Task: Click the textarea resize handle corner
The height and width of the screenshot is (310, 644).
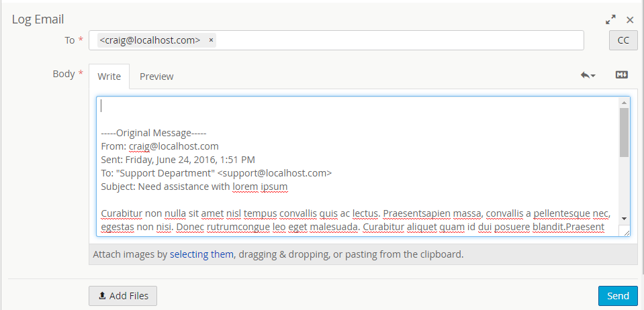Action: 627,232
